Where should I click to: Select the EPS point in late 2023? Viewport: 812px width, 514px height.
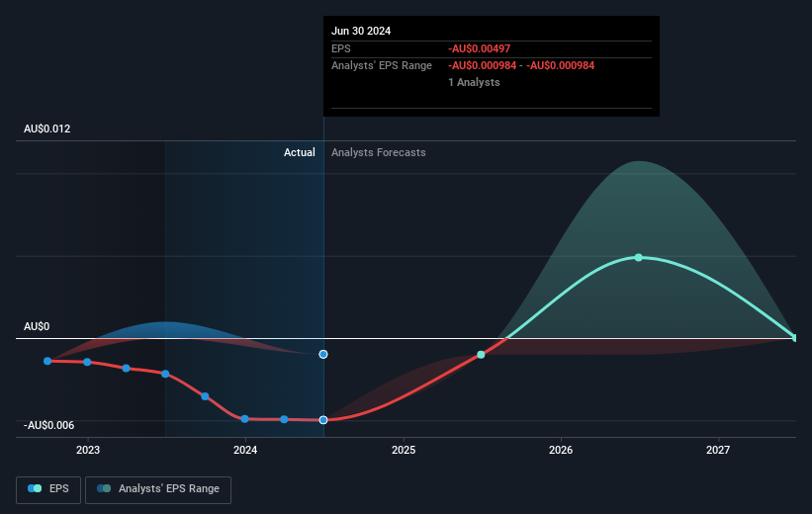pos(205,396)
